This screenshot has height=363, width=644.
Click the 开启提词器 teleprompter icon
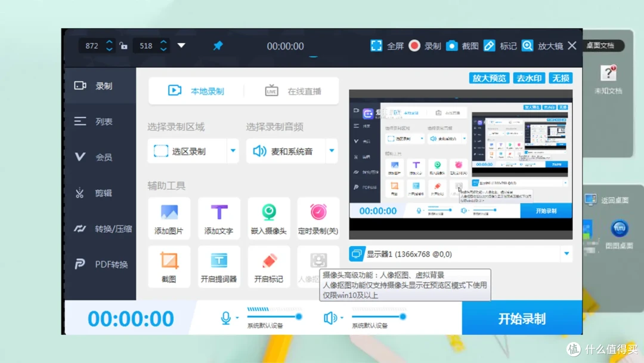click(219, 261)
